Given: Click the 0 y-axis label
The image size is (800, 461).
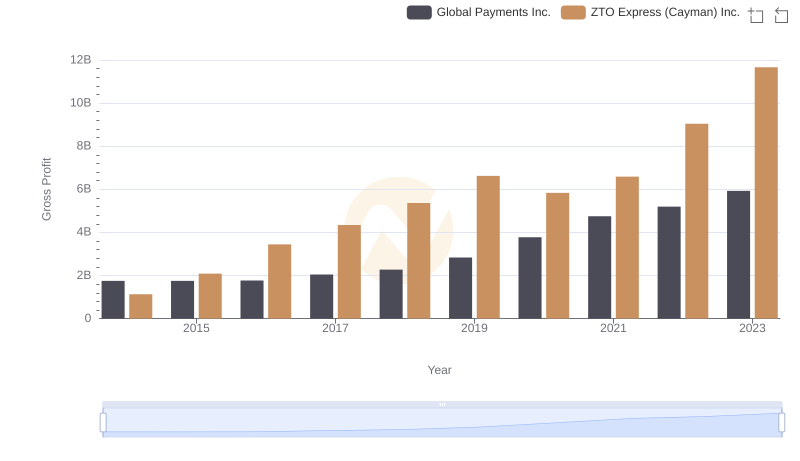Looking at the screenshot, I should pos(88,318).
